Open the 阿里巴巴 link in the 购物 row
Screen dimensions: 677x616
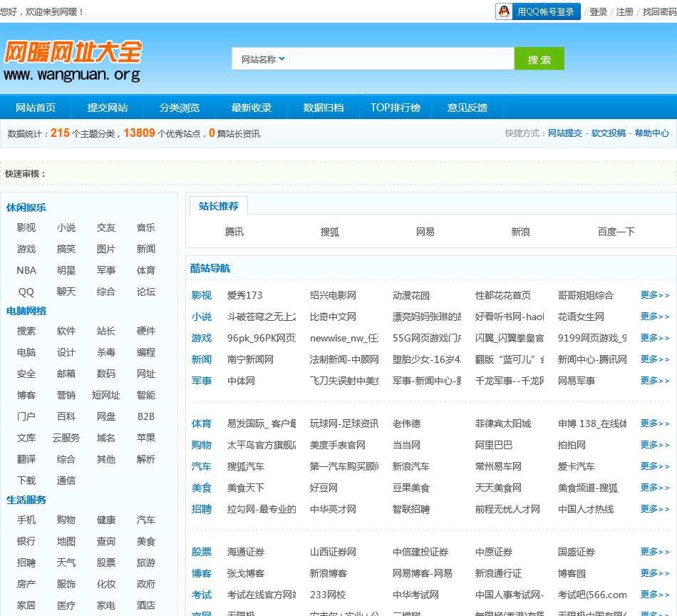[x=493, y=445]
